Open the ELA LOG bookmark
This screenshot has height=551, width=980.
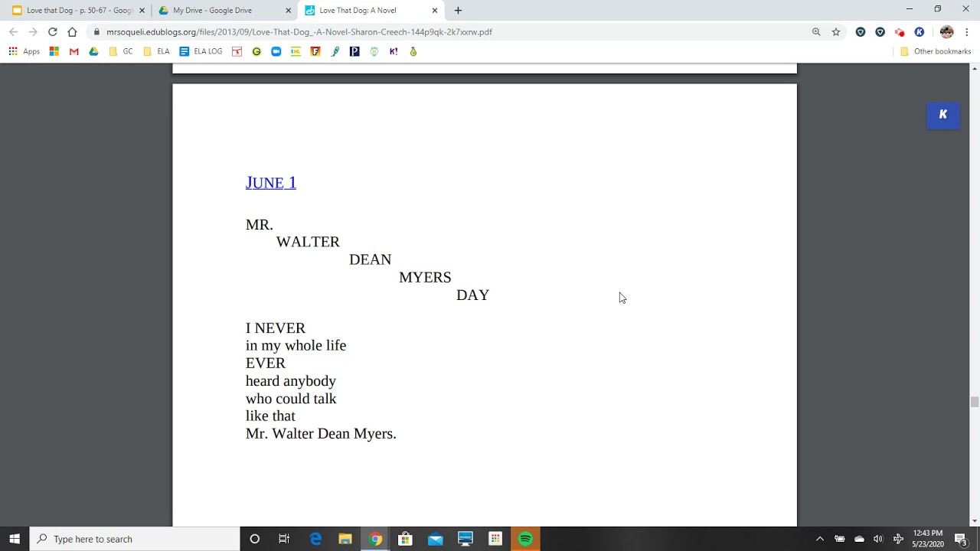pos(201,51)
